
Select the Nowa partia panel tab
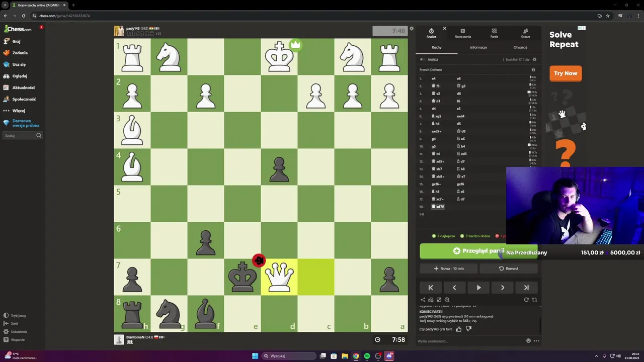click(463, 33)
